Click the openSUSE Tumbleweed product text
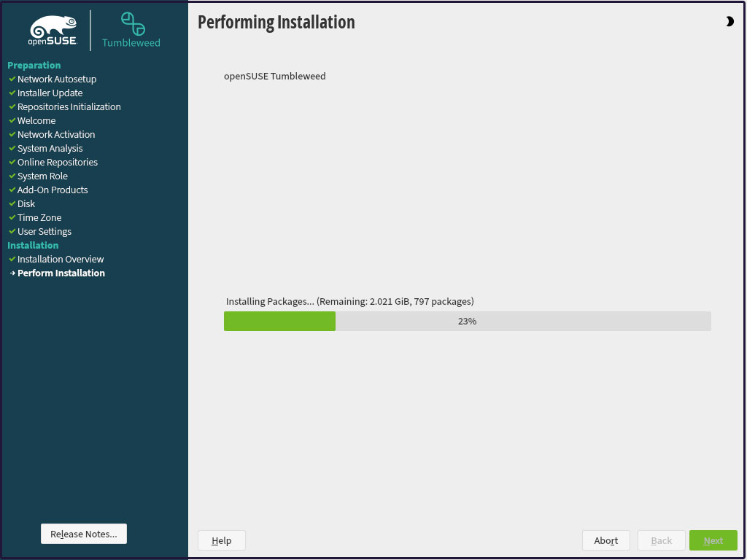Screen dimensions: 747x560 pos(275,76)
